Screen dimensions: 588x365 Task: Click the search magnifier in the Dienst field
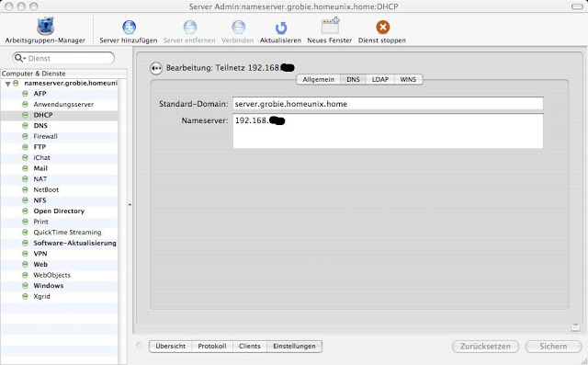(18, 58)
